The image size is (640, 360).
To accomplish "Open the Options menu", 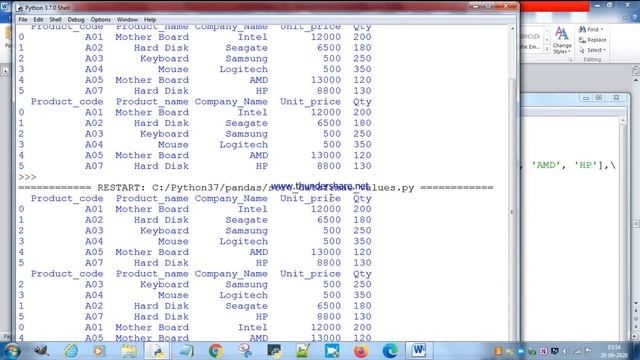I will pos(100,20).
